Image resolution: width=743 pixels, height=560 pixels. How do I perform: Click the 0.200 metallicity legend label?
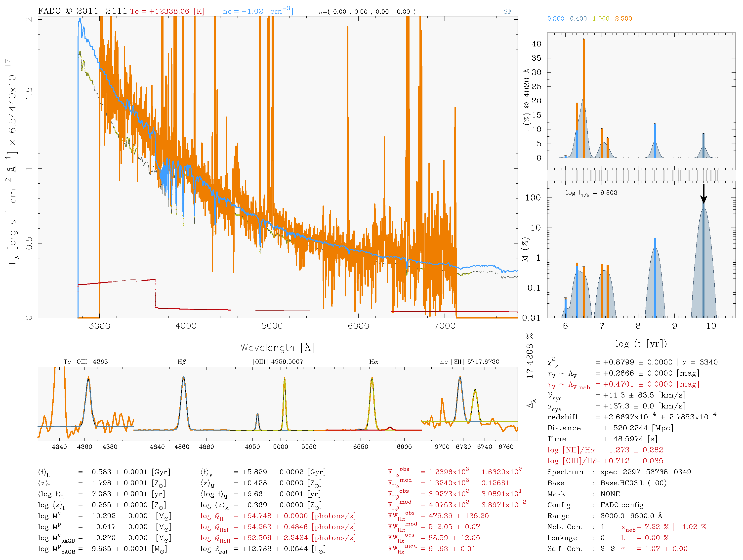(556, 18)
